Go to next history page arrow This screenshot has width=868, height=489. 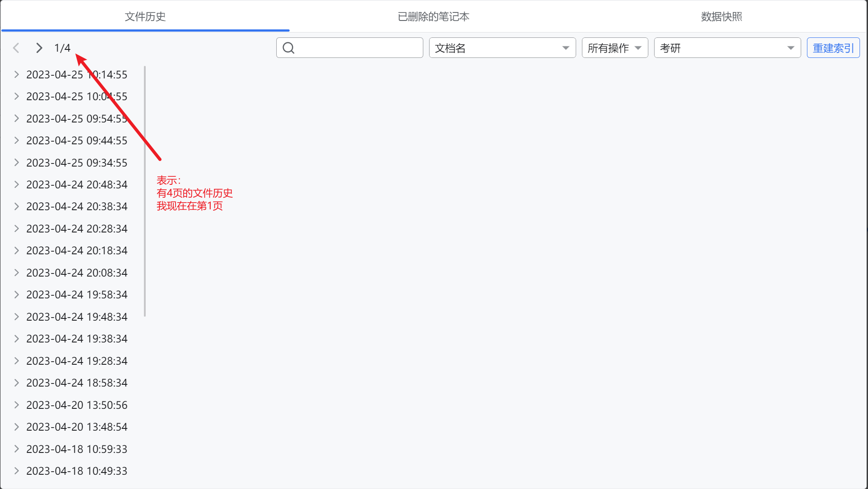[x=39, y=48]
